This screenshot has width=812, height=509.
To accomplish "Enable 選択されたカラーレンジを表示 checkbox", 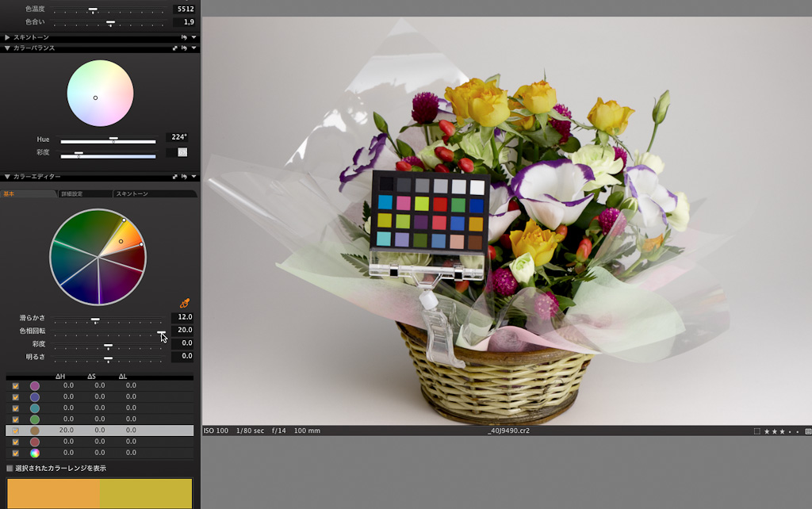I will [x=10, y=469].
